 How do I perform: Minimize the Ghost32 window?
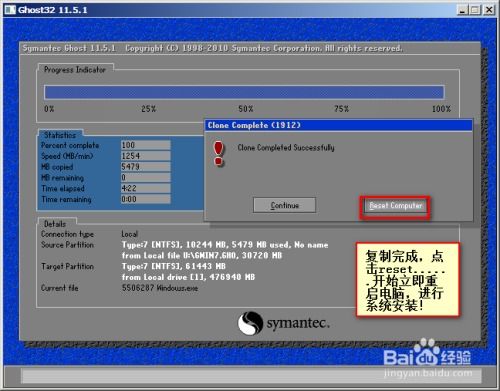click(462, 10)
